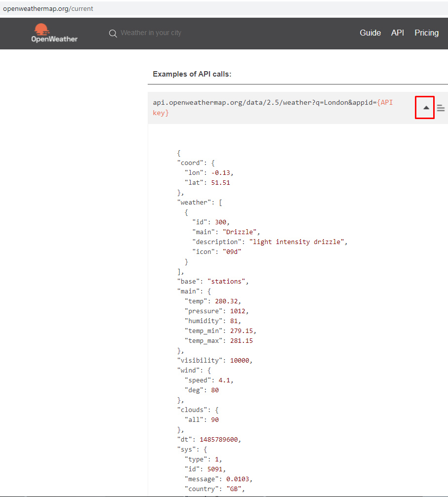The width and height of the screenshot is (448, 497).
Task: Click the "id" value 300
Action: click(x=220, y=222)
